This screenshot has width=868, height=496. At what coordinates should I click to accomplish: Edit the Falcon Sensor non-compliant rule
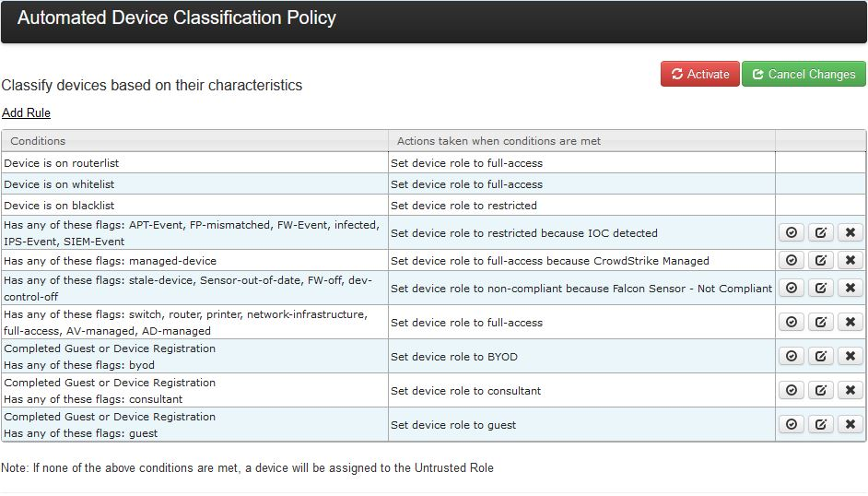(x=820, y=288)
